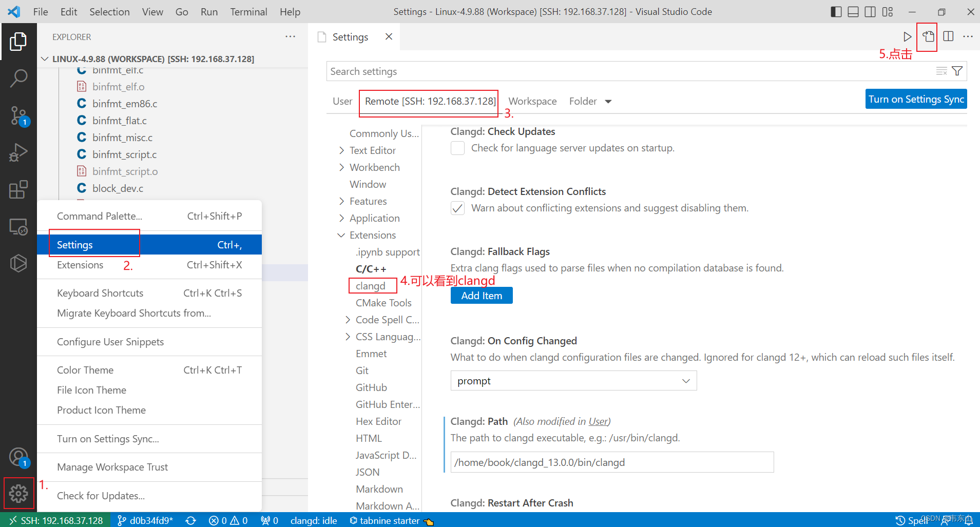This screenshot has width=980, height=527.
Task: Click the Split Editor Right icon
Action: pos(948,36)
